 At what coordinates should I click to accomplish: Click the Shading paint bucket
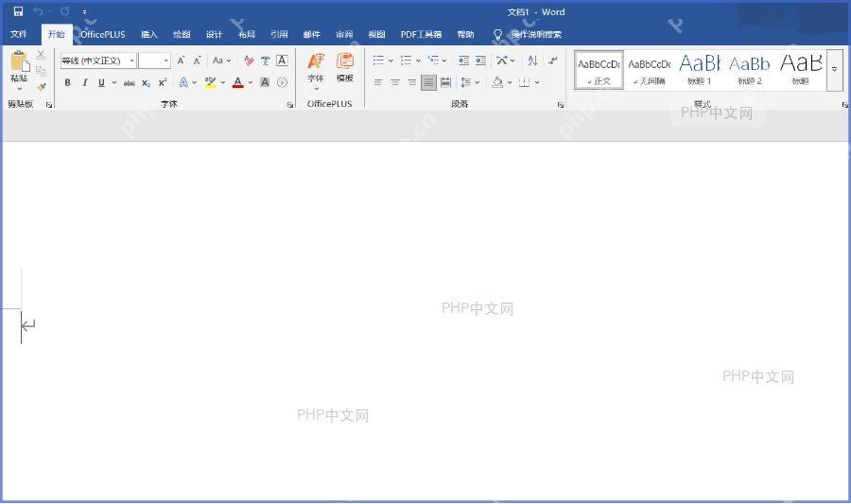(497, 82)
